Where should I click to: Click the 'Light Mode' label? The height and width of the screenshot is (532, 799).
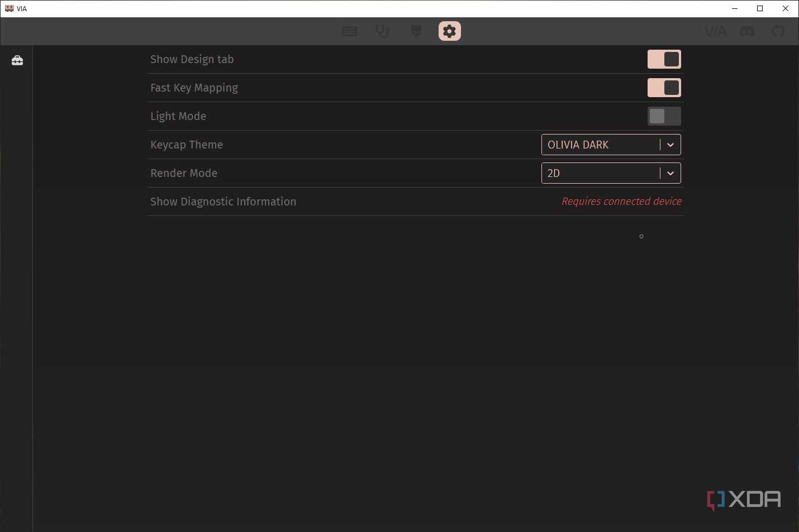[x=178, y=116]
